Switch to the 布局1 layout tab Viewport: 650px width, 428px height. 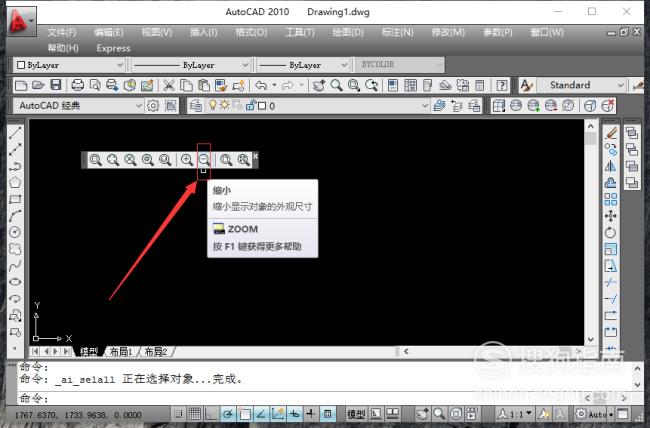[x=121, y=352]
